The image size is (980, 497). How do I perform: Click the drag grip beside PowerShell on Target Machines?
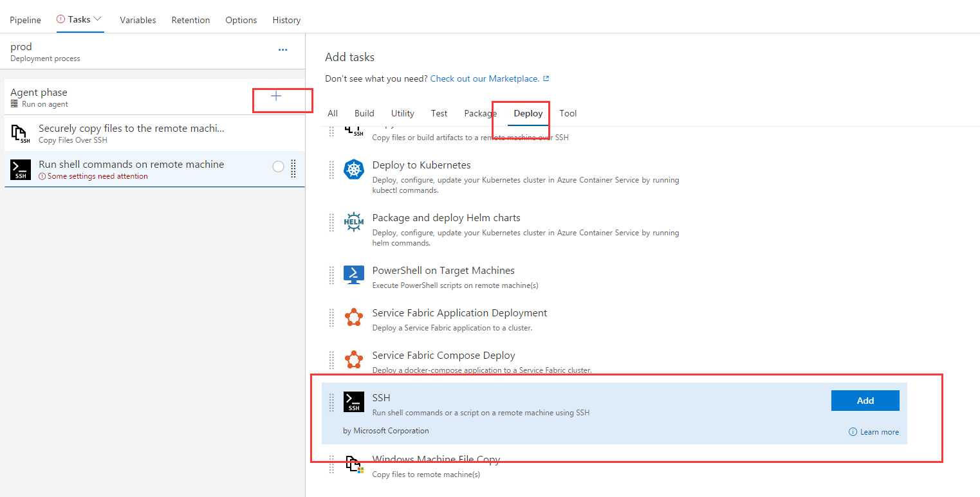tap(331, 275)
